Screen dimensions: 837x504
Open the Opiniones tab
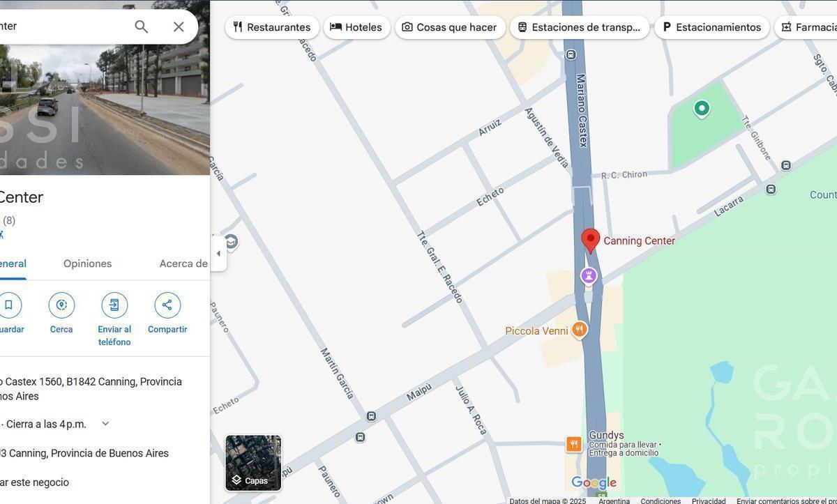[x=87, y=264]
